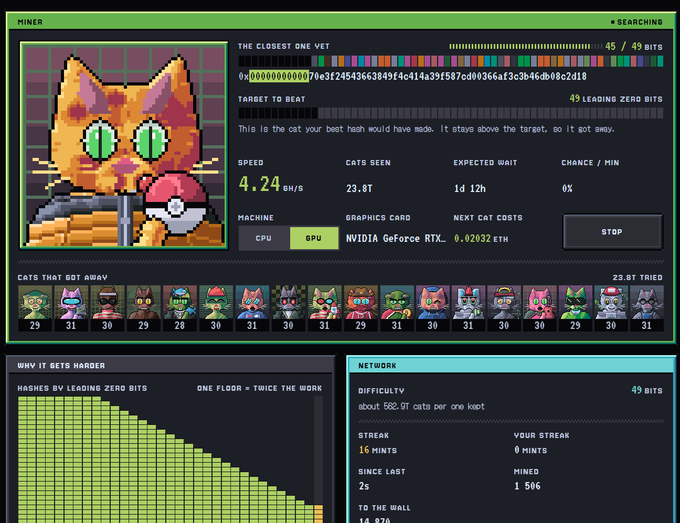
Task: Select the silver cat in red helmet
Action: click(611, 308)
